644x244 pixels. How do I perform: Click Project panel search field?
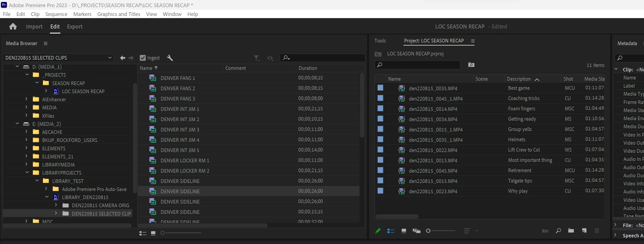417,65
